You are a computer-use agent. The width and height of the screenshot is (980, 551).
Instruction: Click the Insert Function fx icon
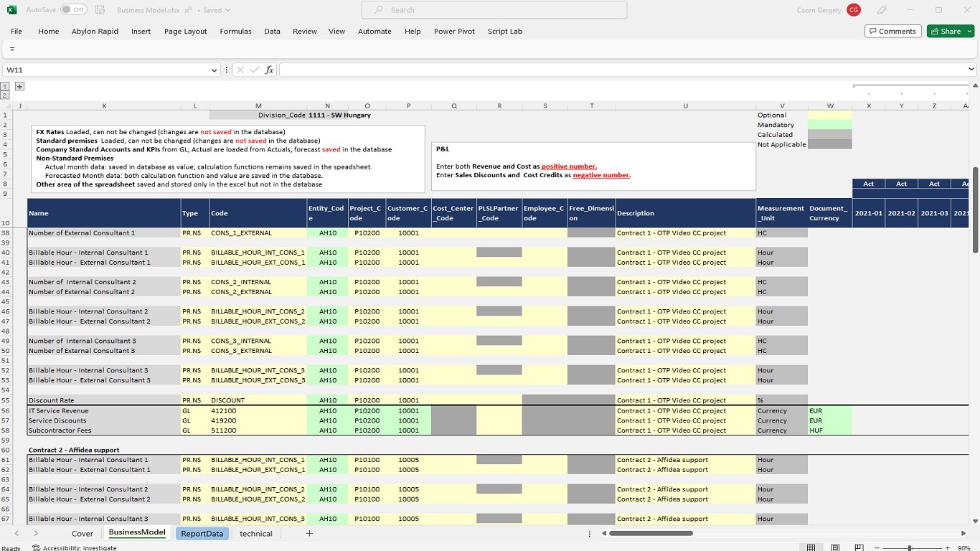(x=270, y=70)
